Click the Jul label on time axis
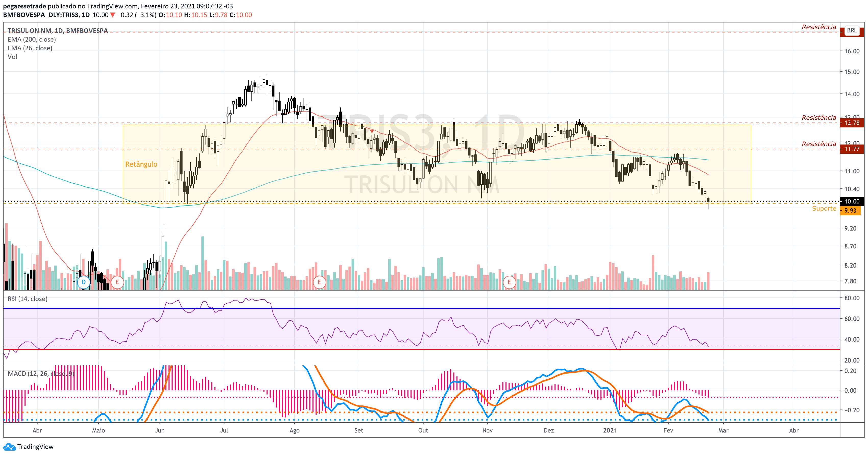The image size is (868, 456). (224, 431)
